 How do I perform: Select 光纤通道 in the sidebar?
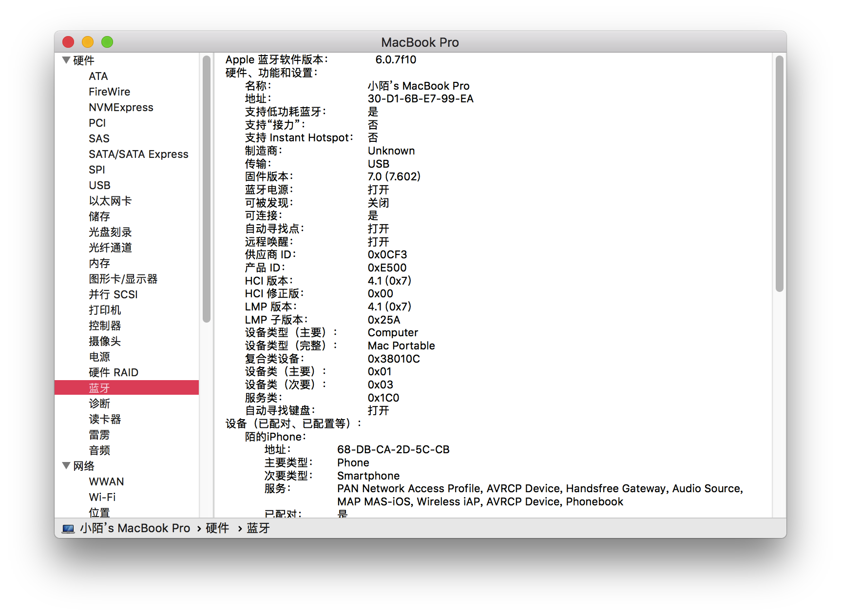(110, 248)
